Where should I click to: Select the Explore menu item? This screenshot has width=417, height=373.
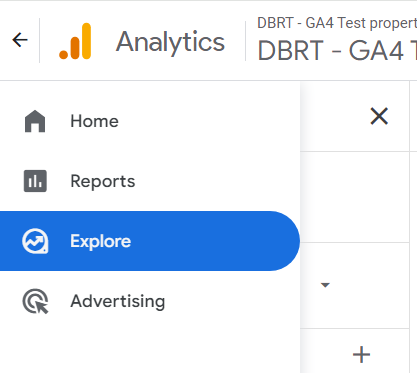tap(150, 241)
